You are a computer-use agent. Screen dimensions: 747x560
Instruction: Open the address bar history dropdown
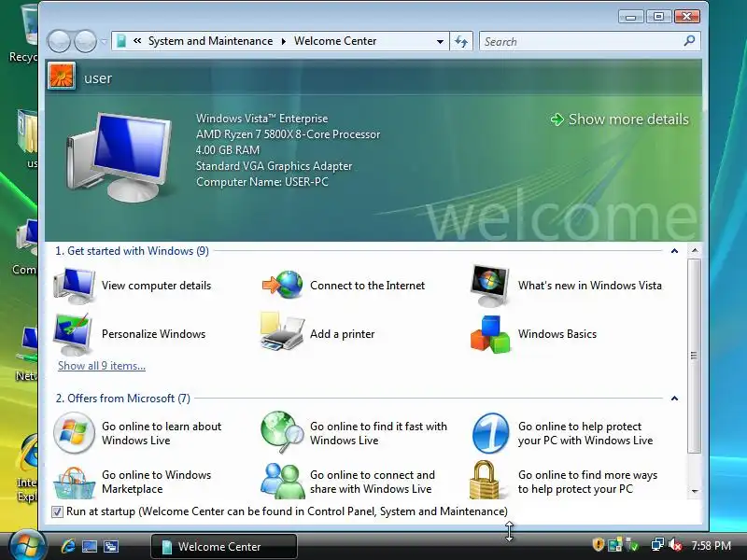tap(440, 41)
